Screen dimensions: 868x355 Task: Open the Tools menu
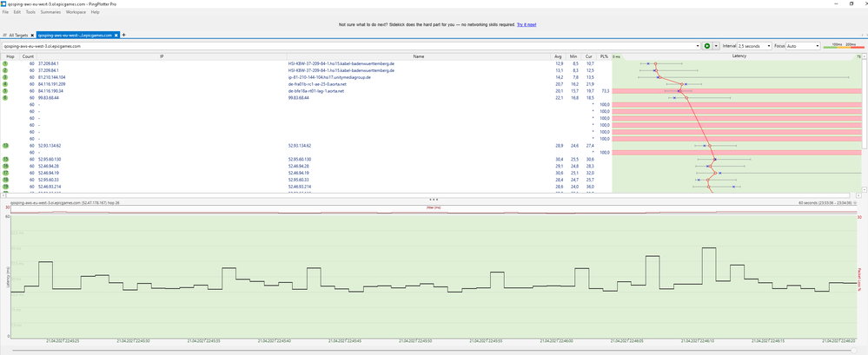pyautogui.click(x=30, y=11)
